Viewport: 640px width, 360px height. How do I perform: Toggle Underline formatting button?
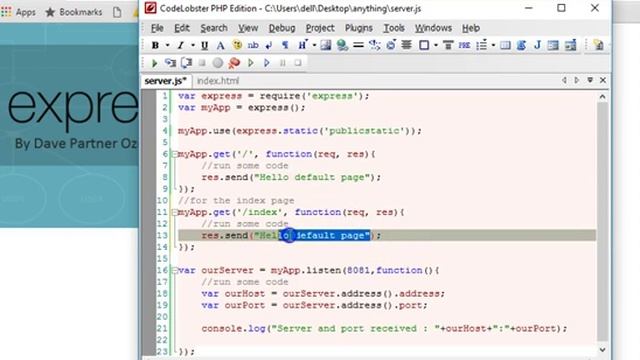(x=204, y=45)
